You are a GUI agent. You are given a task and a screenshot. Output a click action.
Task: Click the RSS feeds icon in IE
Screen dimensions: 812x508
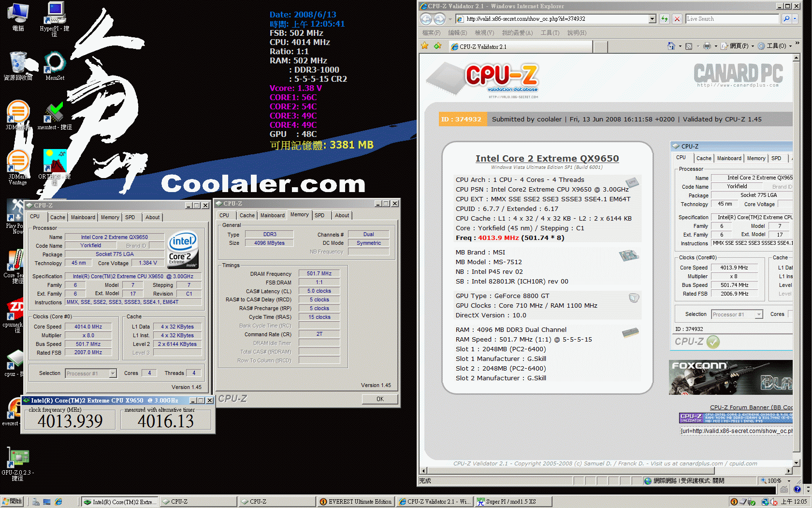(689, 46)
